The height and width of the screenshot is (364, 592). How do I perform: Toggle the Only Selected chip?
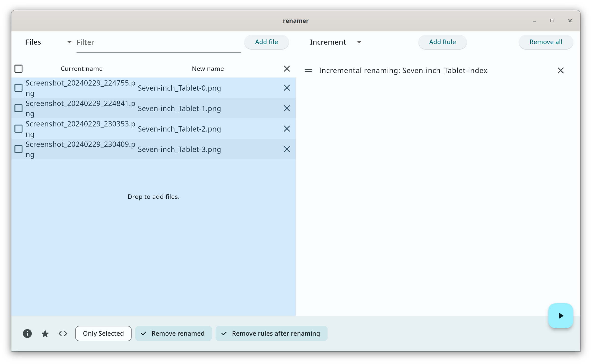(103, 333)
